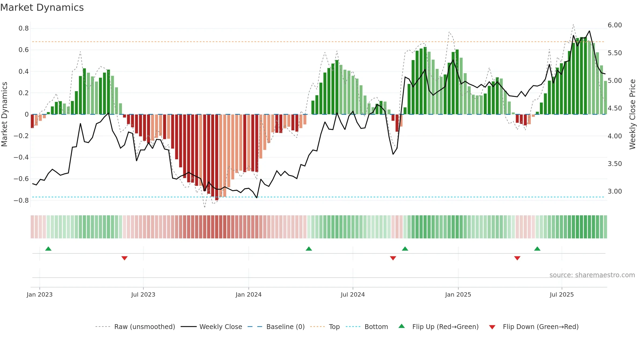The width and height of the screenshot is (644, 362).
Task: Toggle the Bottom legend entry
Action: pos(367,327)
